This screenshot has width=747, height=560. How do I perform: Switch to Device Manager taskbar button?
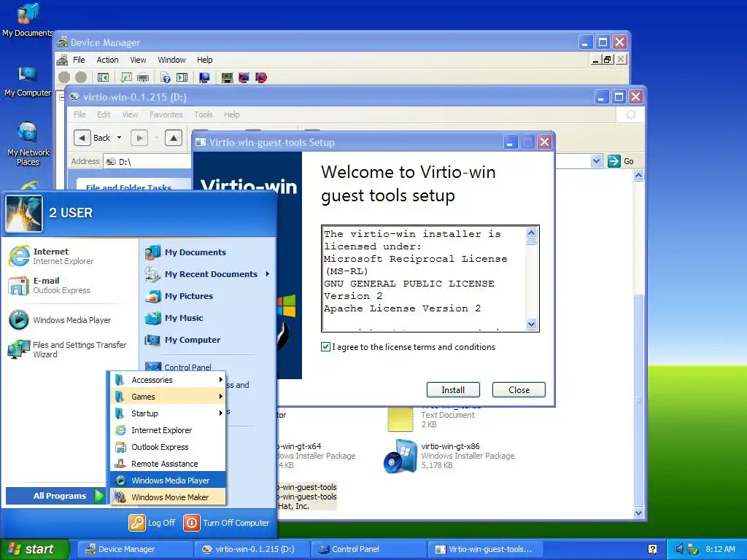[135, 549]
